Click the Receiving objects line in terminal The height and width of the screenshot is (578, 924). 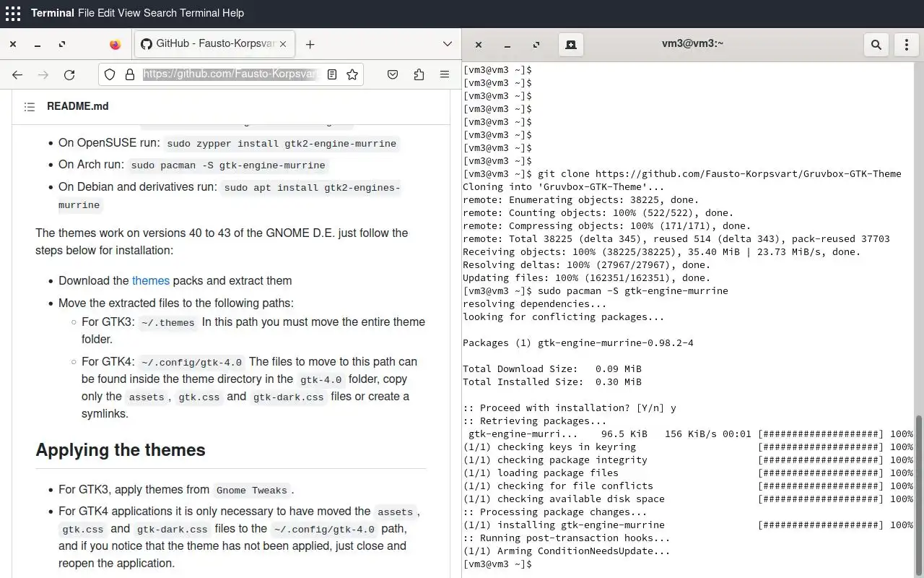[x=662, y=251]
